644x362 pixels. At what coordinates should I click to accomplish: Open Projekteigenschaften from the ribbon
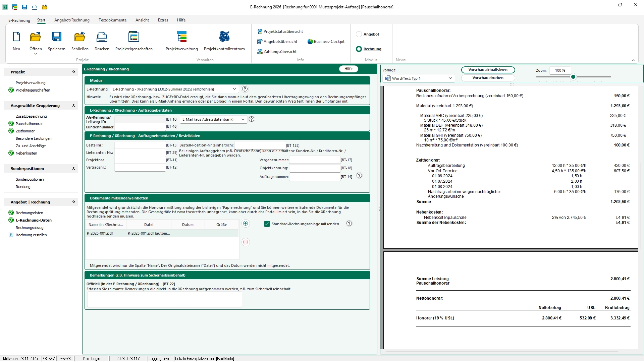tap(134, 37)
